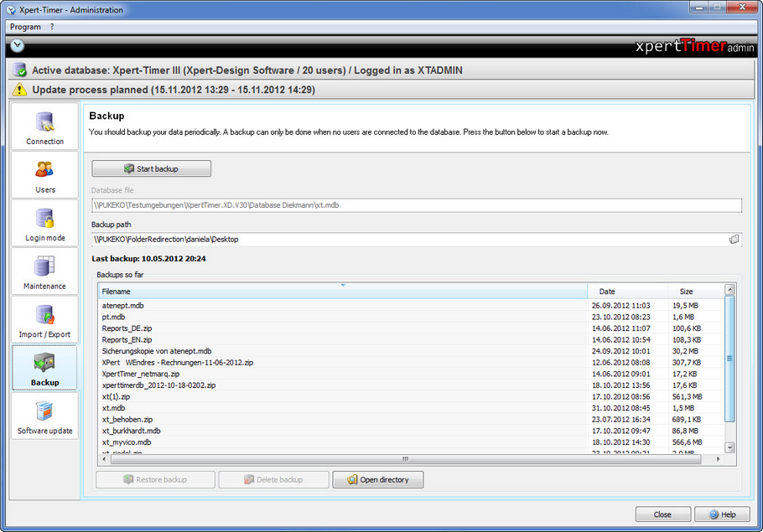763x532 pixels.
Task: Click the Delete backup button
Action: [273, 479]
